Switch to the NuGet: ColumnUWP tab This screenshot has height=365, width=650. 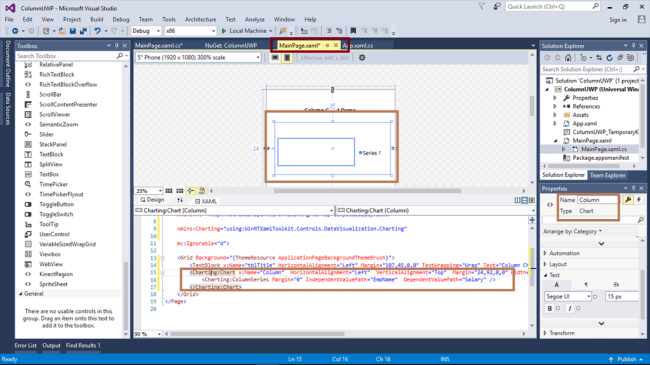pyautogui.click(x=231, y=46)
